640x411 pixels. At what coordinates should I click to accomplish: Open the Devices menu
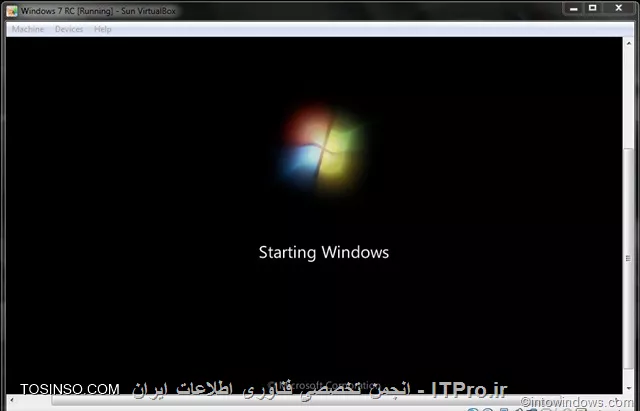69,29
